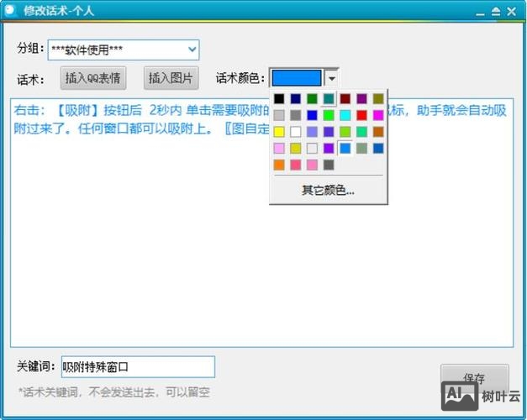Choose the dark purple swatch in the top row
Screen dimensions: 527x420
tap(361, 99)
